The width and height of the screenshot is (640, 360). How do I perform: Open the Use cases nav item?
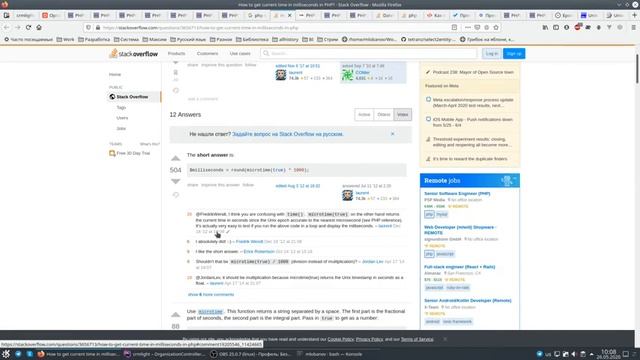(x=240, y=53)
